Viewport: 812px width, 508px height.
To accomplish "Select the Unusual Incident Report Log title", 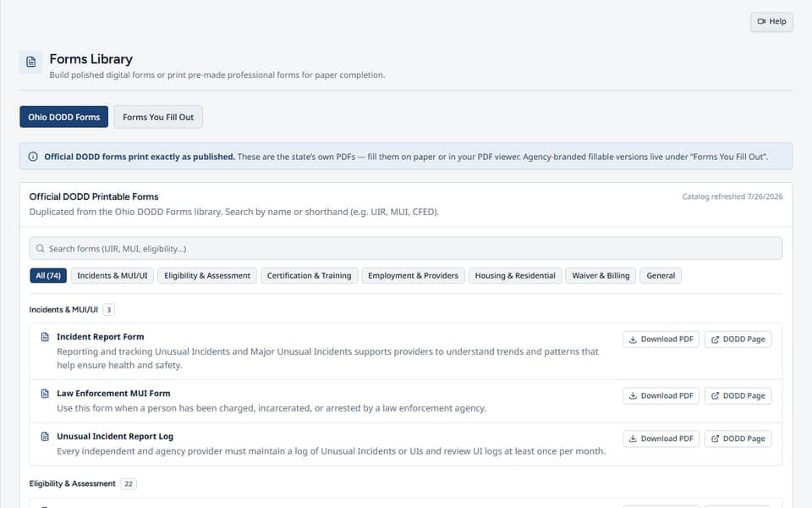I will [x=115, y=437].
